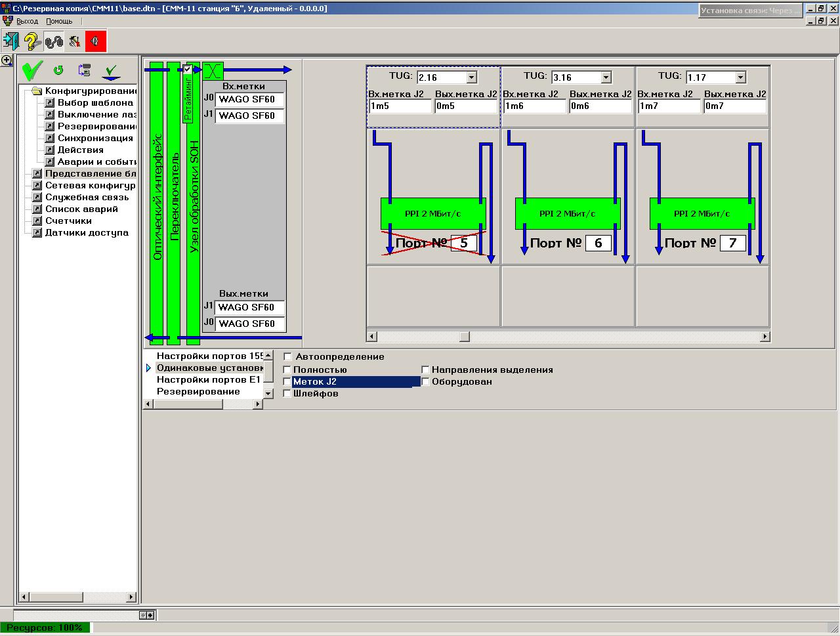Select Аварии и события tree item
The width and height of the screenshot is (840, 636).
pyautogui.click(x=97, y=161)
